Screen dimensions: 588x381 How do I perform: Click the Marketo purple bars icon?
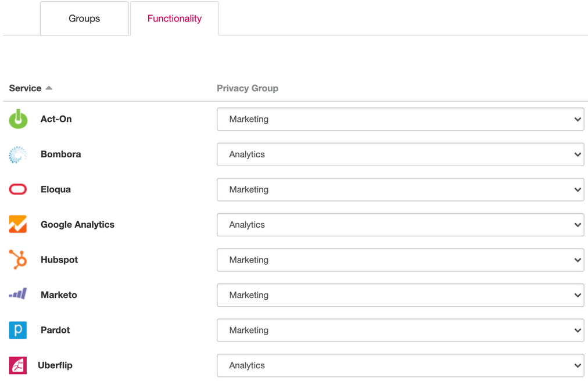18,294
